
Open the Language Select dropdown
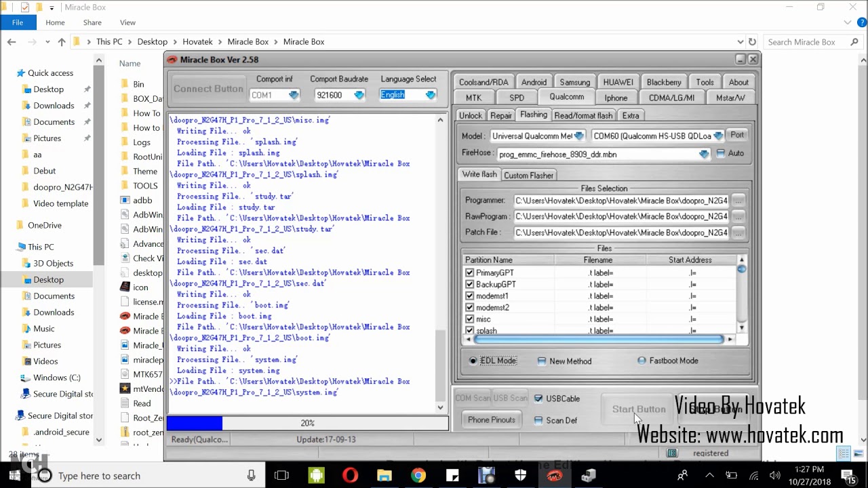click(431, 95)
